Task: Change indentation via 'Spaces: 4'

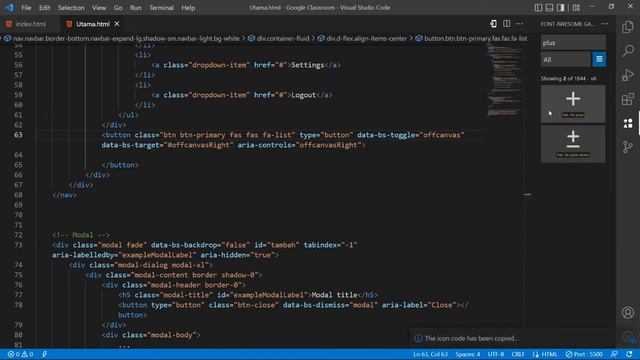Action: pos(468,354)
